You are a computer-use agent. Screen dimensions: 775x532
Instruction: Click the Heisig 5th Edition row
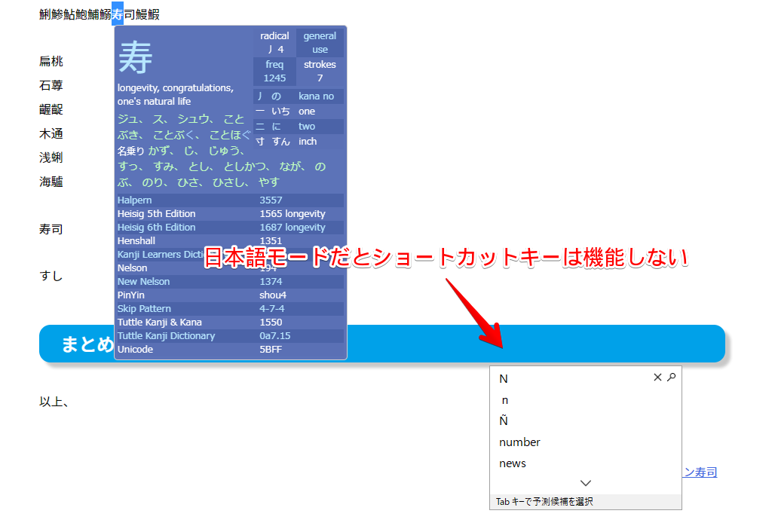pyautogui.click(x=231, y=214)
